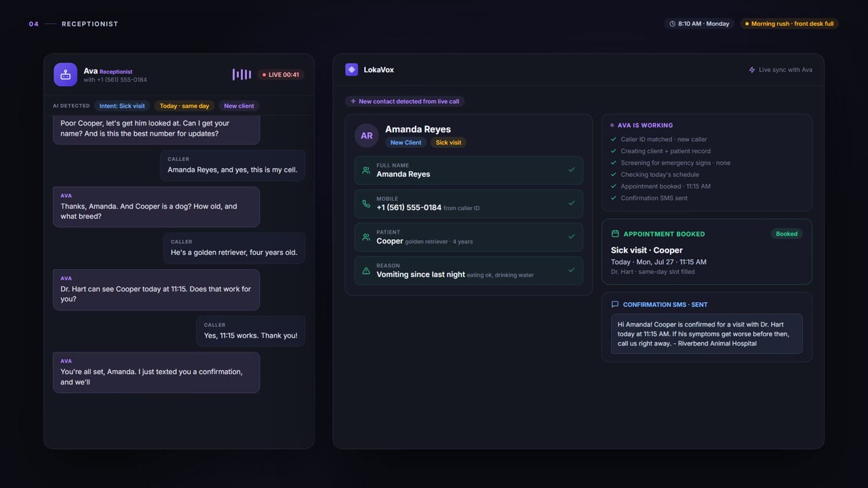868x488 pixels.
Task: Click the confirmation SMS message bubble
Action: point(707,333)
